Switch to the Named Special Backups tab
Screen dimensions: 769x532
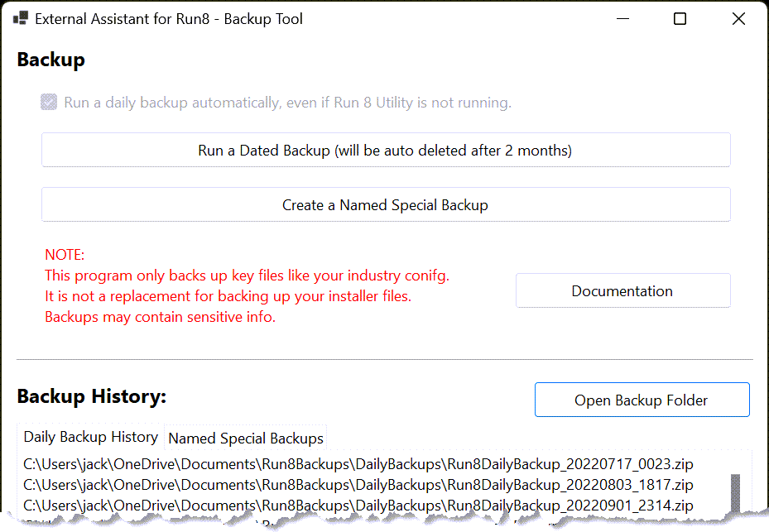(x=246, y=439)
